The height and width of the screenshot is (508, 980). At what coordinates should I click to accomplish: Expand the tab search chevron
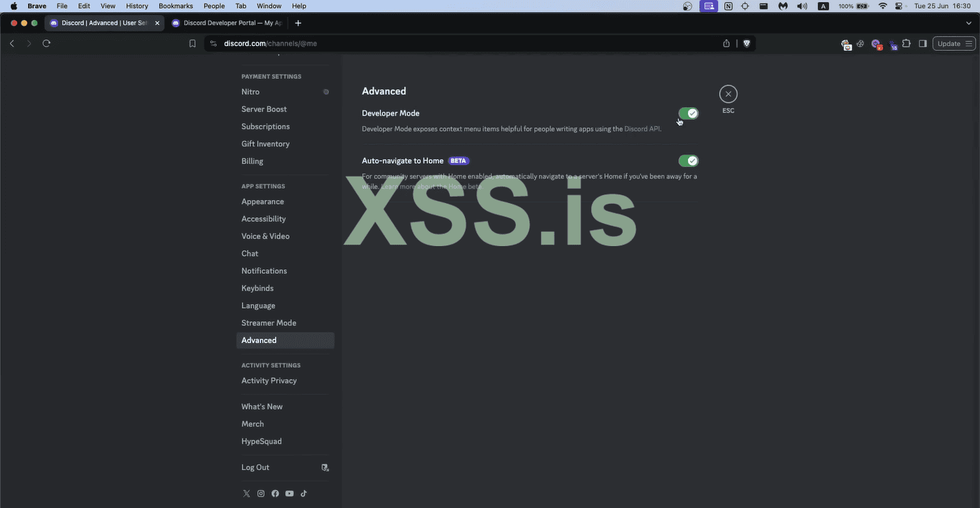pyautogui.click(x=969, y=22)
